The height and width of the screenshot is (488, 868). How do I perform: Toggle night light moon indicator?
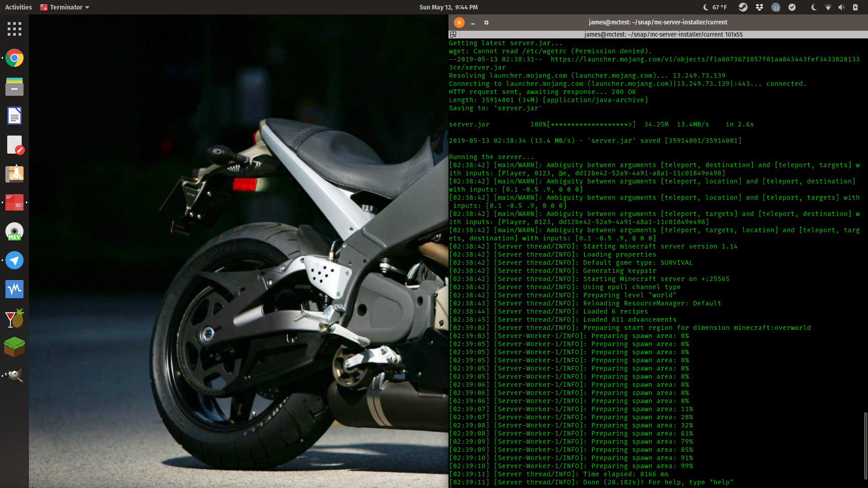pos(814,7)
